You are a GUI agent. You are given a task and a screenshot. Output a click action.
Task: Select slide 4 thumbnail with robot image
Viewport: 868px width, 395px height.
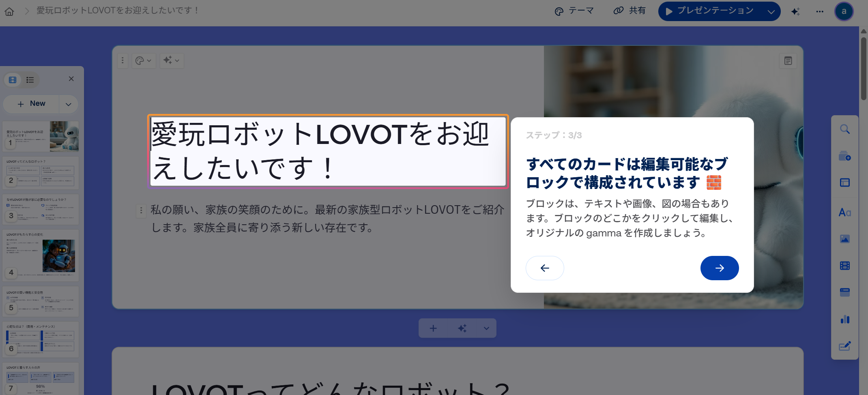41,255
